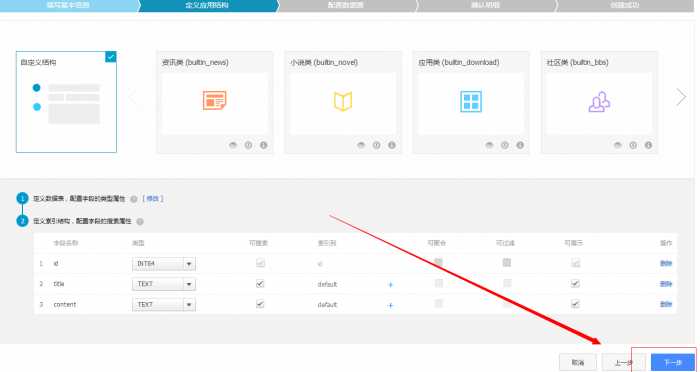This screenshot has width=700, height=372.
Task: Add index field with plus in title row
Action: pyautogui.click(x=391, y=284)
